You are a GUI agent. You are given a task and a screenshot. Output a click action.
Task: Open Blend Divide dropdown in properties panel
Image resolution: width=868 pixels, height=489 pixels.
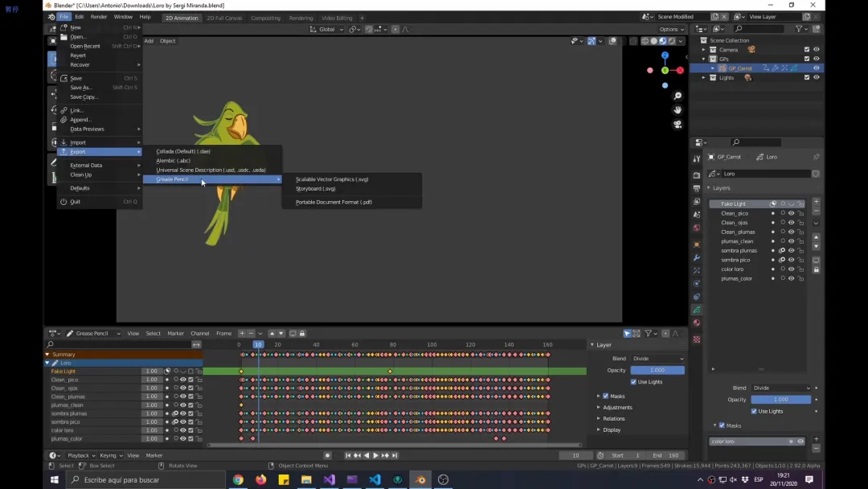pos(781,388)
